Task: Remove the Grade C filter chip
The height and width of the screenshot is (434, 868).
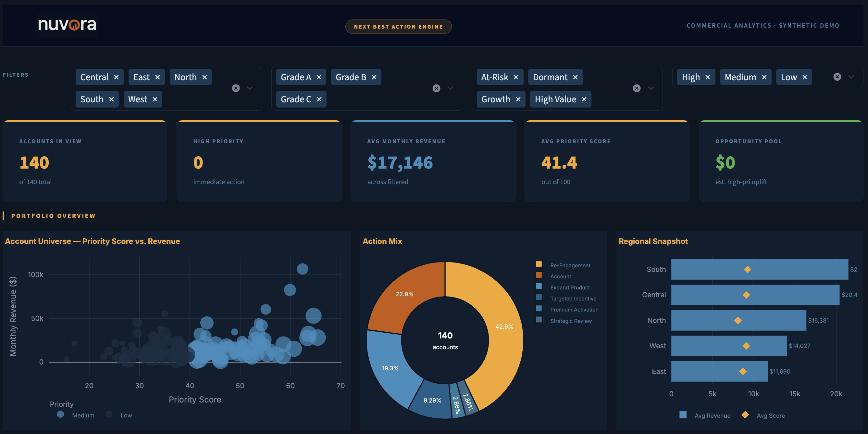Action: pos(319,99)
